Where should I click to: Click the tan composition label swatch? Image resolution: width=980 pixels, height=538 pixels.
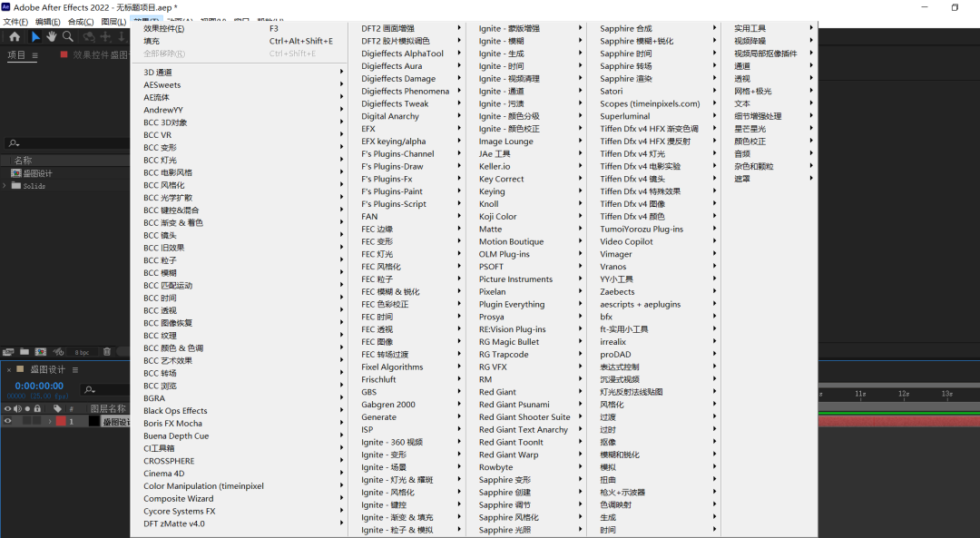pyautogui.click(x=20, y=369)
